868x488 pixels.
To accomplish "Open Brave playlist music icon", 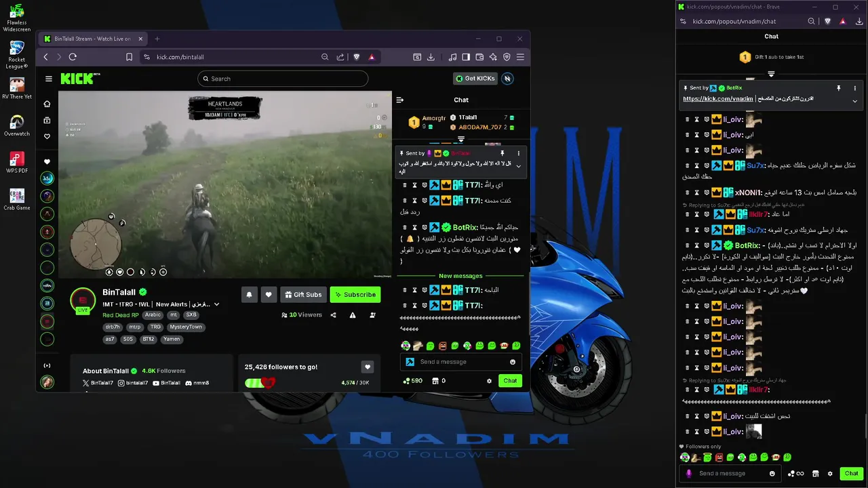I will [x=454, y=57].
